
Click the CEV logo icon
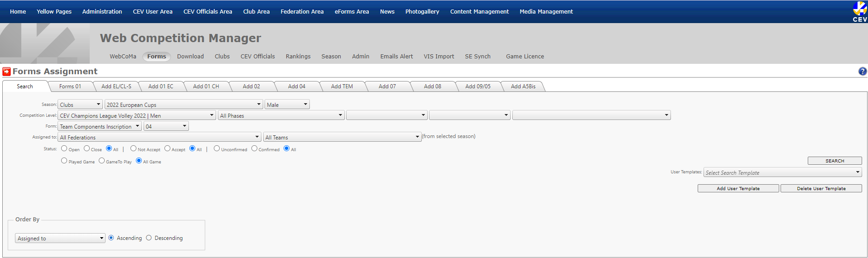(x=859, y=11)
